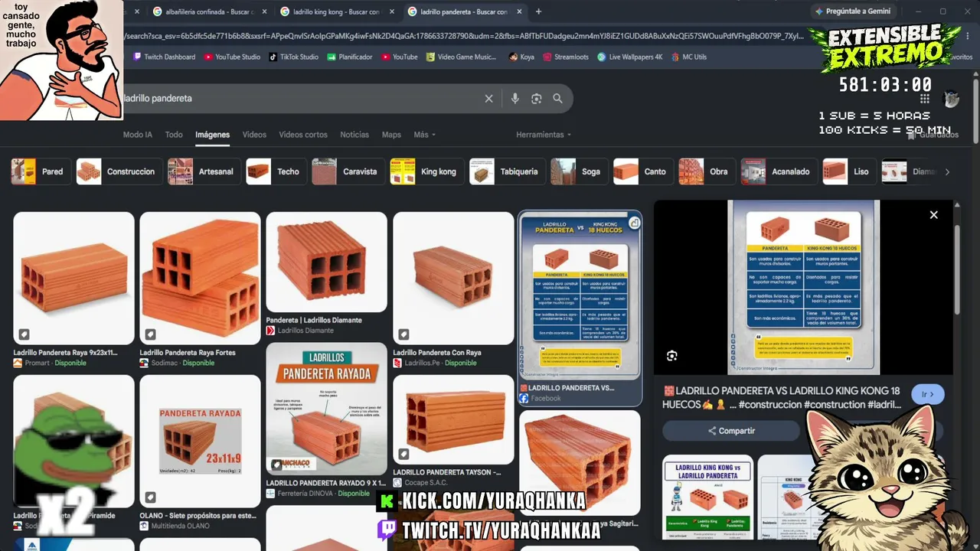The width and height of the screenshot is (980, 551).
Task: Select the 'Videos cortos' results tab
Action: click(x=303, y=135)
